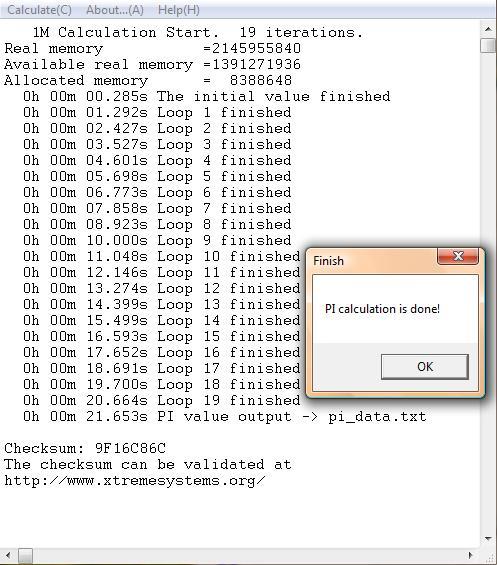Open the Calculate(C) menu
This screenshot has width=497, height=565.
(x=39, y=10)
